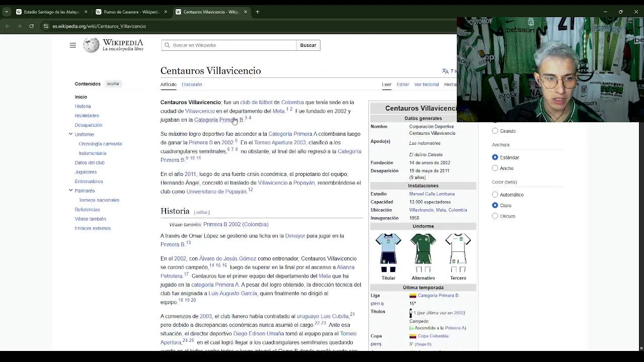The width and height of the screenshot is (644, 362).
Task: Open Manuel Calle Lombana stadium link
Action: [x=432, y=194]
